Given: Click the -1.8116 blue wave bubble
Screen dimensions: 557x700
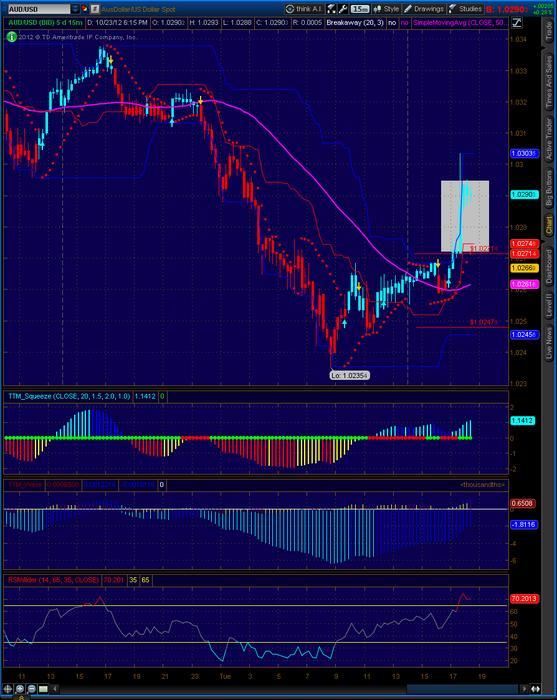Looking at the screenshot, I should point(524,524).
